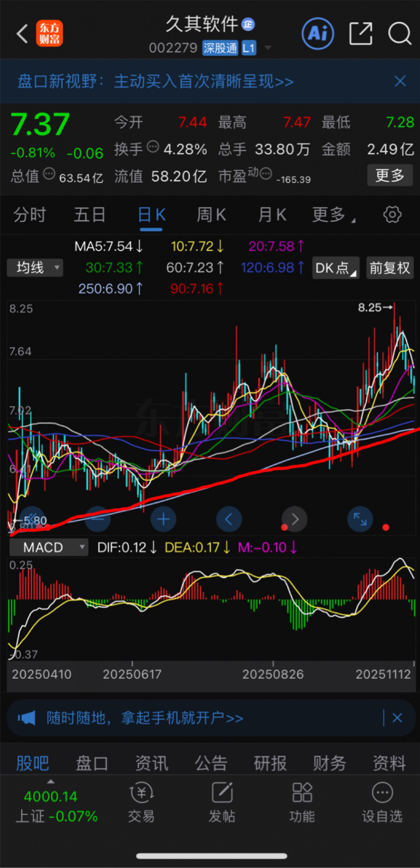Open the 均线 indicator dropdown
Image resolution: width=420 pixels, height=868 pixels.
(35, 267)
